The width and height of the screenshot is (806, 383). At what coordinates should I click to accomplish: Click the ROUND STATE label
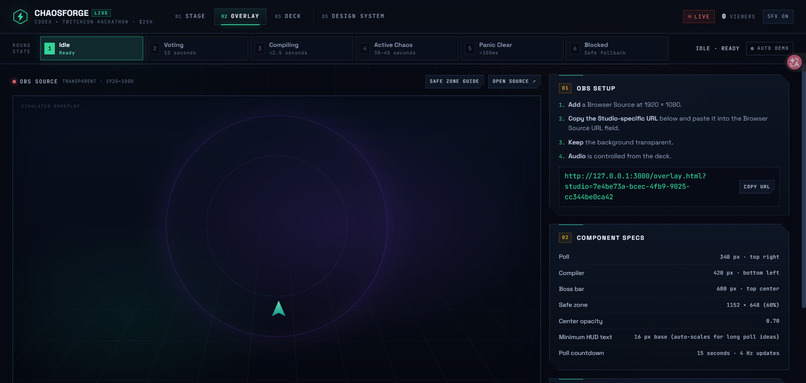[22, 48]
